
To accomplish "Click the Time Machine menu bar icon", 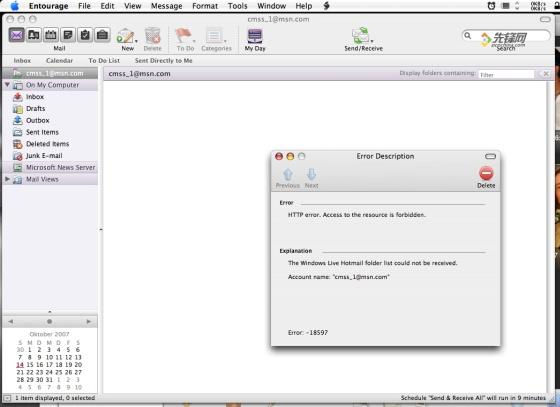I will click(x=491, y=6).
